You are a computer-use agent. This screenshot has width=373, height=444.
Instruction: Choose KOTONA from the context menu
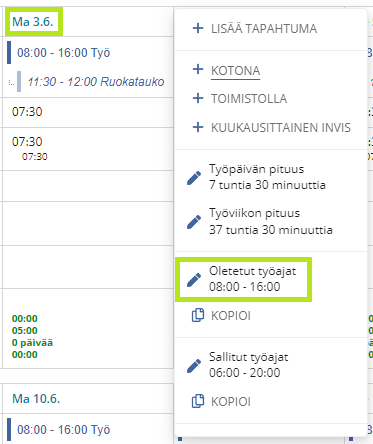[x=235, y=71]
